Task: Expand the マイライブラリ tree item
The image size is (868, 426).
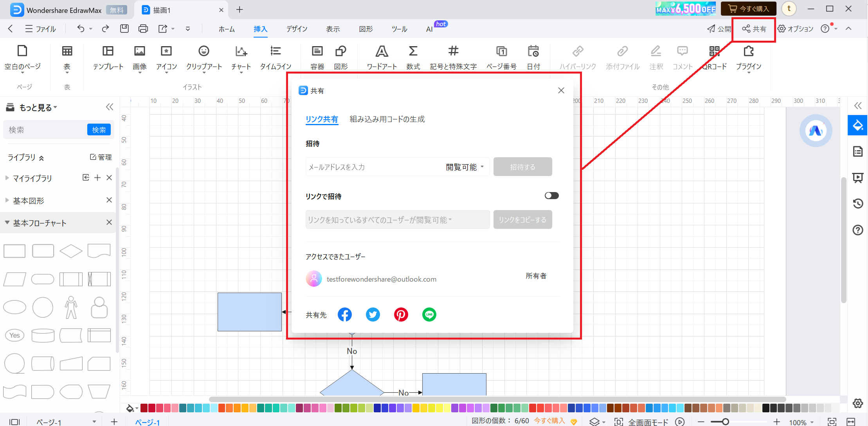Action: pyautogui.click(x=7, y=178)
